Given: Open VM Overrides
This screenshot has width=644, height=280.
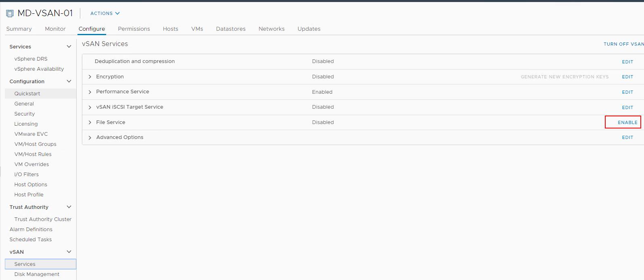Looking at the screenshot, I should coord(31,164).
